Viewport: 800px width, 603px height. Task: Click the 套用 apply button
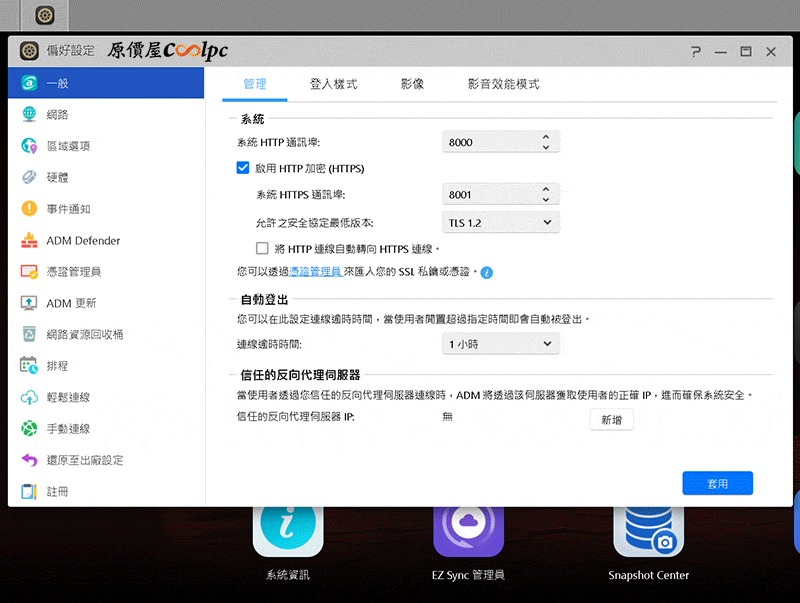pos(717,483)
